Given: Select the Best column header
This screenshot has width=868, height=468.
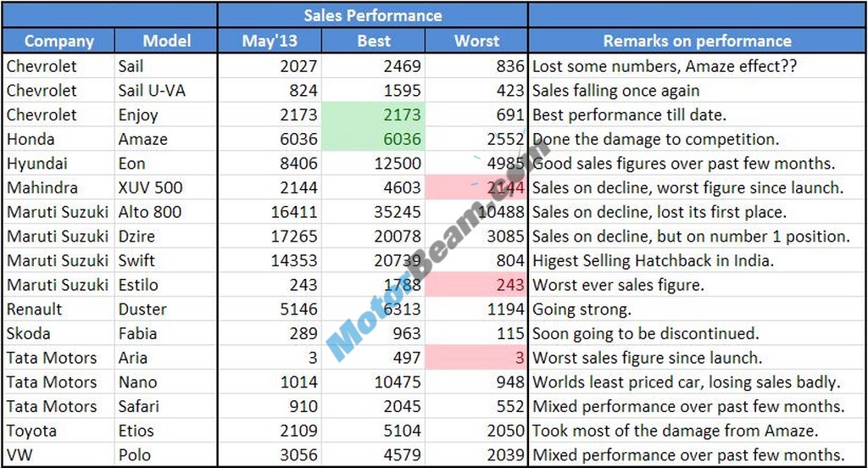Looking at the screenshot, I should point(373,41).
